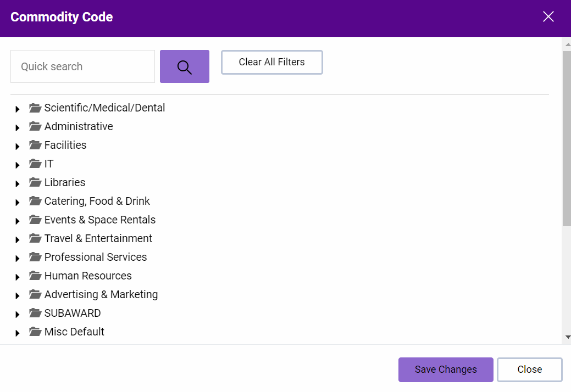Expand the Catering, Food & Drink node
Image resolution: width=571 pixels, height=392 pixels.
tap(18, 202)
